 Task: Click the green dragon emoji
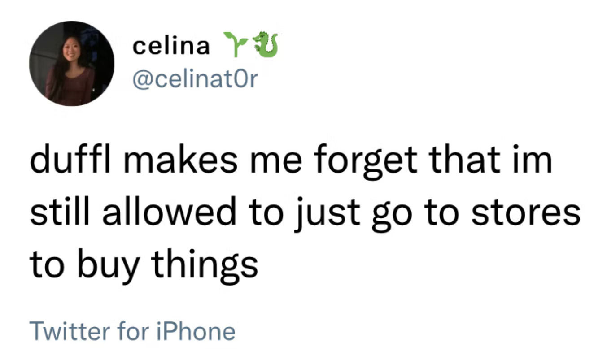pyautogui.click(x=265, y=44)
